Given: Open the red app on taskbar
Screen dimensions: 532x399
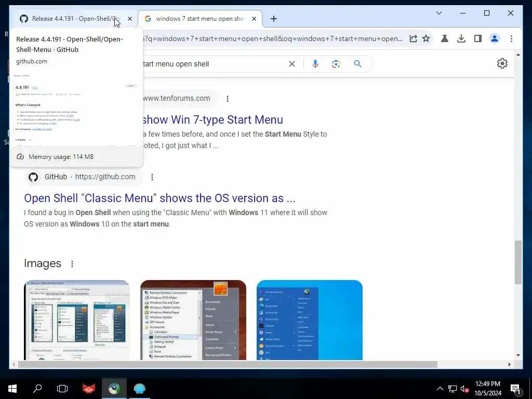Looking at the screenshot, I should [89, 389].
